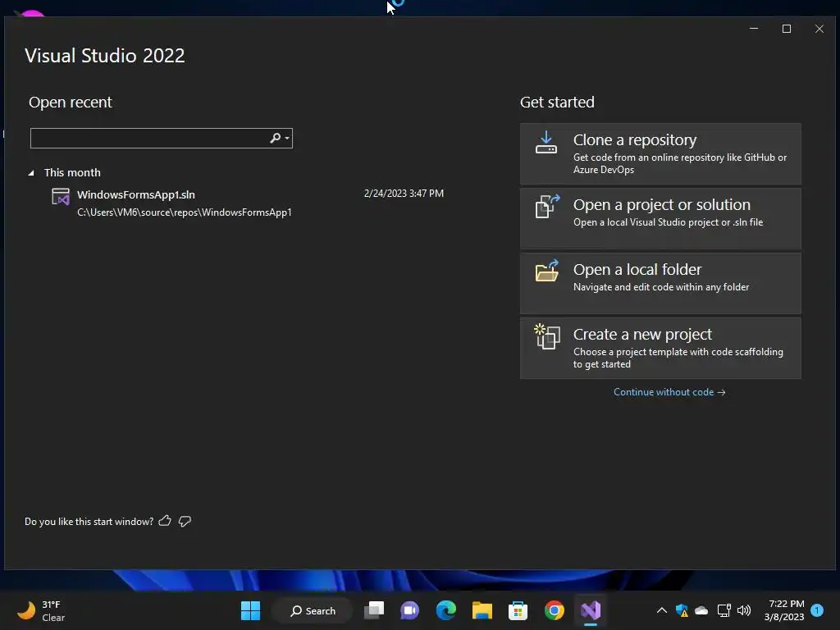Image resolution: width=840 pixels, height=630 pixels.
Task: Click the taskbar clock showing 7:22 PM
Action: (x=784, y=610)
